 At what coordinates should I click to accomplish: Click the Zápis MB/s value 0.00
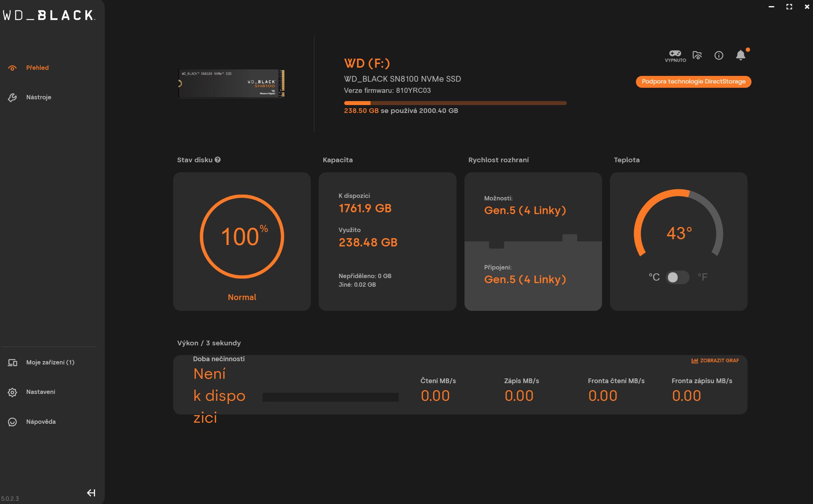point(519,396)
